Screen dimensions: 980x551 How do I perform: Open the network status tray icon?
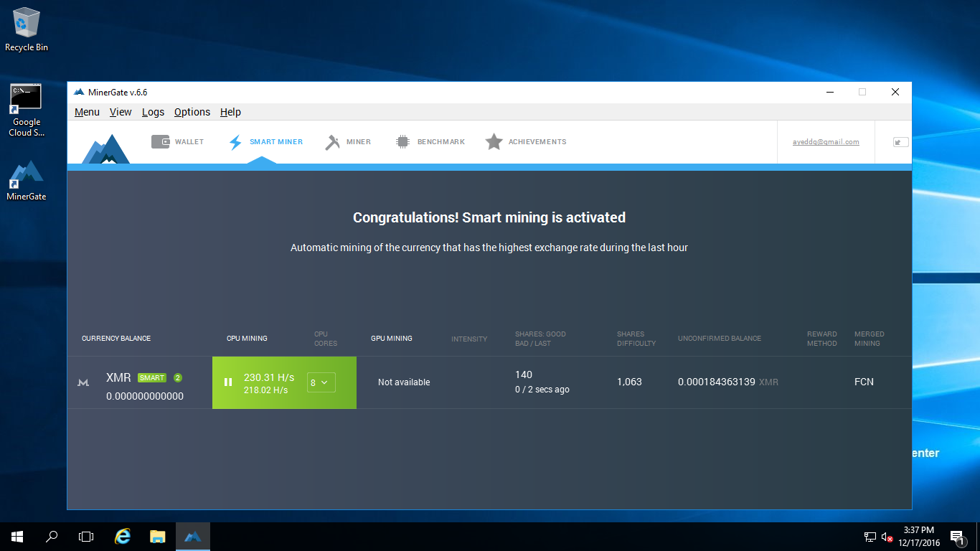(x=870, y=537)
